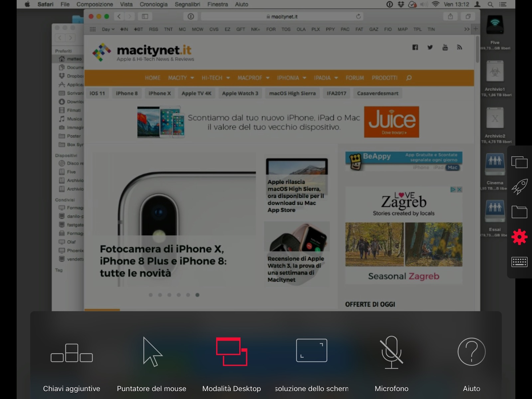Show more bookmarks with the double chevron
The height and width of the screenshot is (399, 532).
tap(467, 29)
